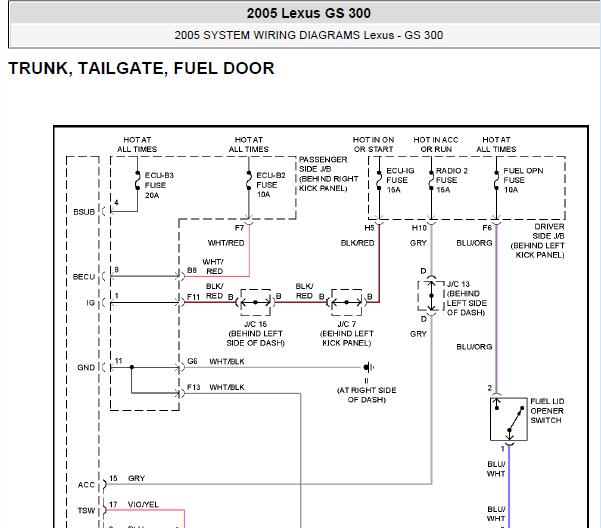This screenshot has width=601, height=528.
Task: Click the ECU-B2 fuse symbol
Action: [249, 180]
